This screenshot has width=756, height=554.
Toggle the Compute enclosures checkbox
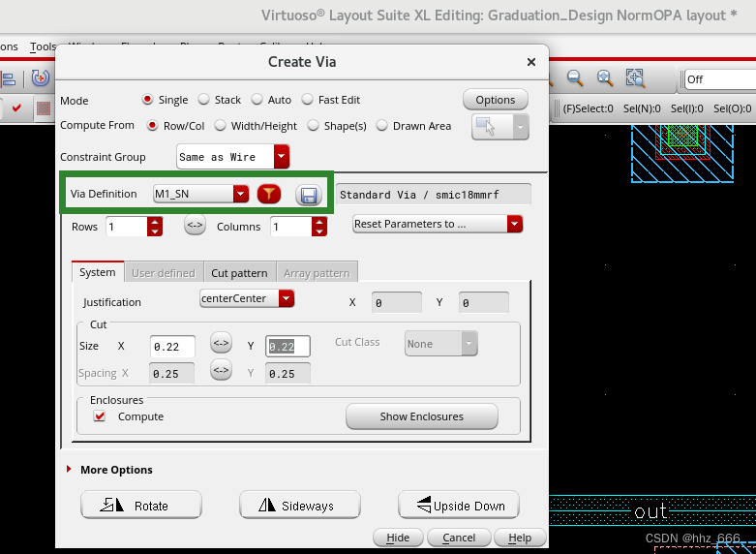[x=100, y=416]
